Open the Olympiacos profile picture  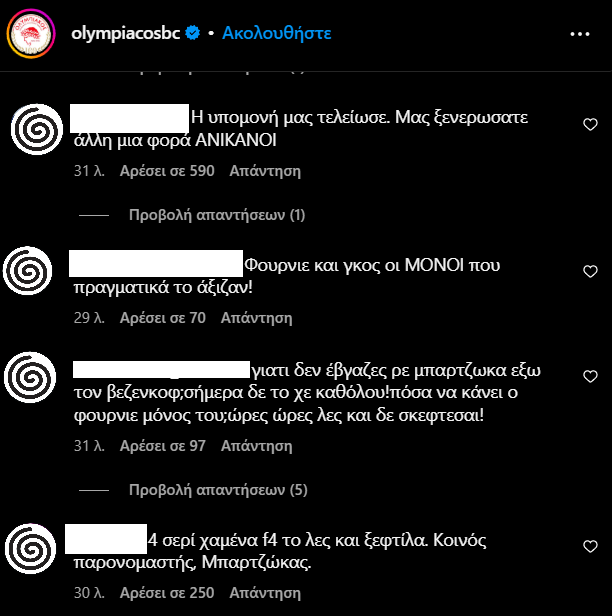coord(31,33)
